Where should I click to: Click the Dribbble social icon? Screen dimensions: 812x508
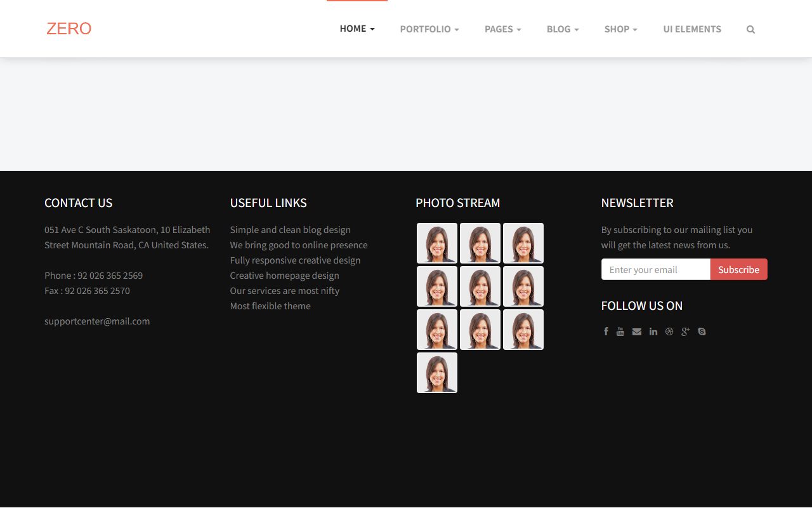(669, 331)
